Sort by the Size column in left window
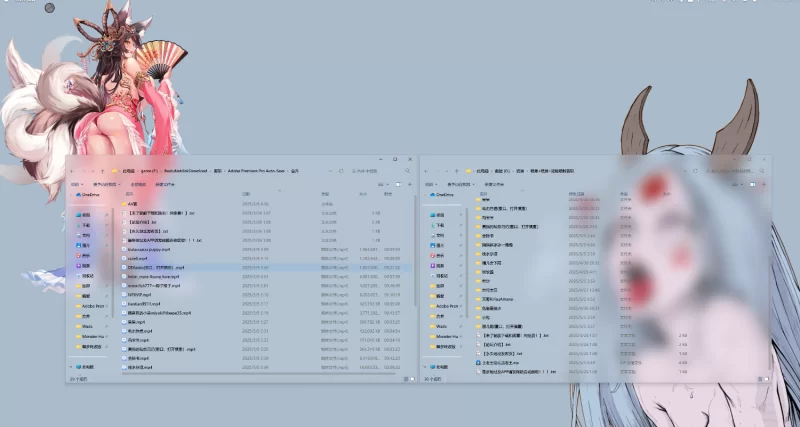 click(363, 194)
